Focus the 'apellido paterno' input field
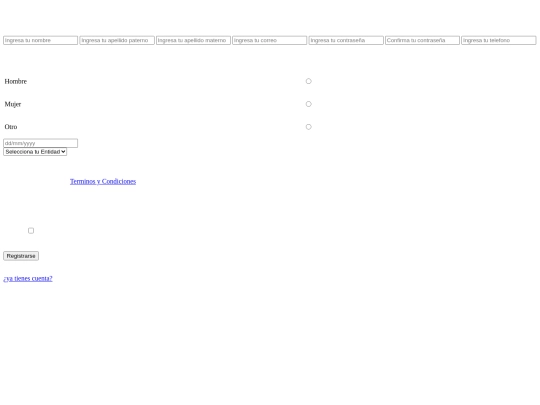This screenshot has width=540, height=405. pos(117,40)
